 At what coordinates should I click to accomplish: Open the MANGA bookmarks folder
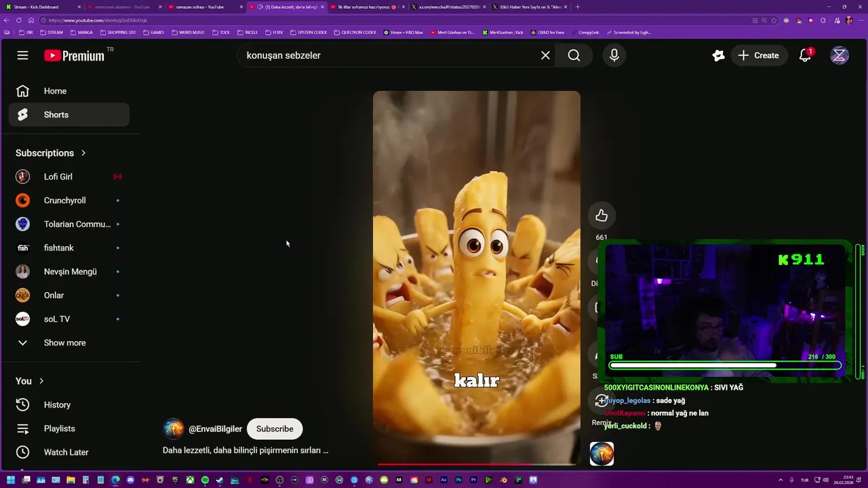tap(81, 33)
